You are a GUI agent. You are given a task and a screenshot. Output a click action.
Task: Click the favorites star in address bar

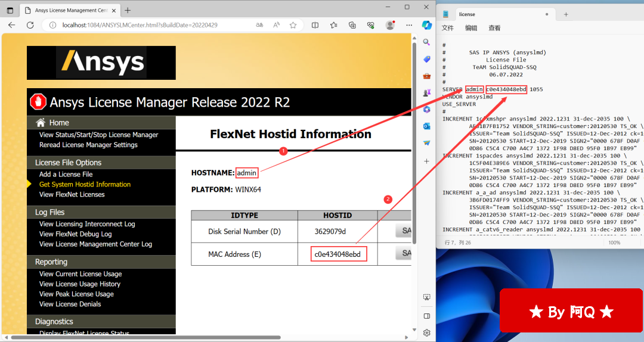click(293, 25)
